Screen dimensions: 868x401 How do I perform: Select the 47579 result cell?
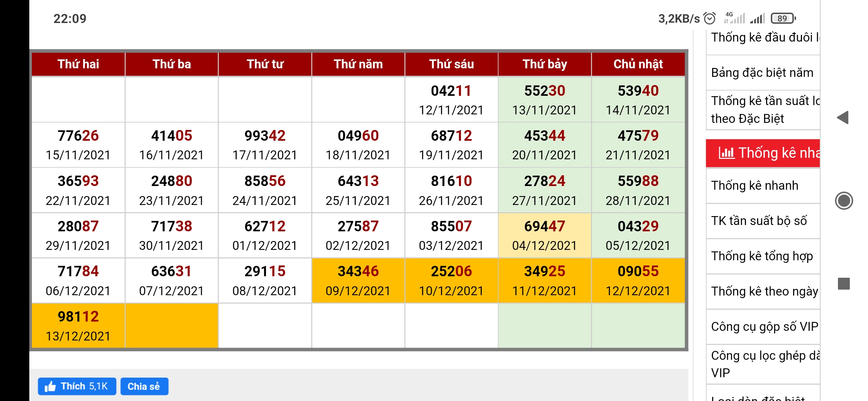coord(638,145)
